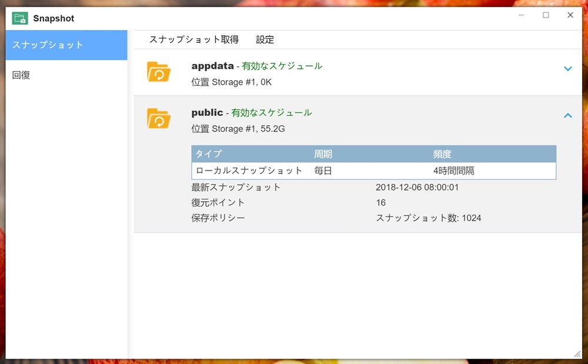Click the Snapshot app logo icon
Image resolution: width=588 pixels, height=364 pixels.
19,18
